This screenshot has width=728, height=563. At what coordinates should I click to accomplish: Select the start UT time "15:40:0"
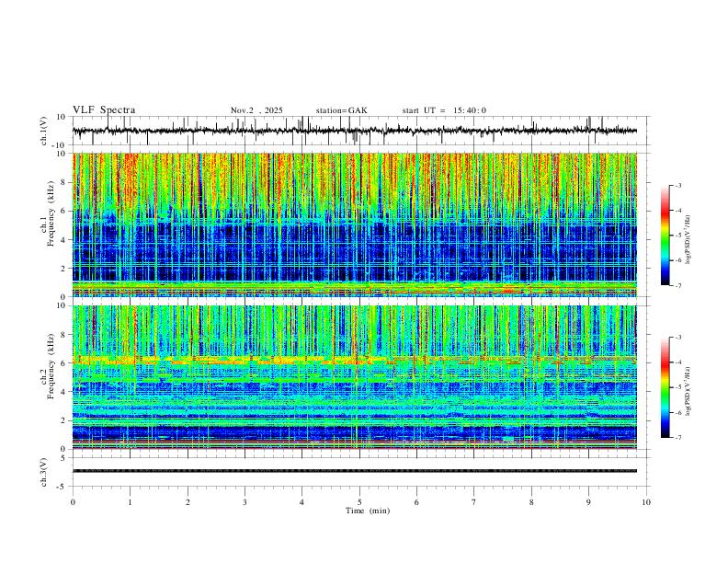pos(470,110)
